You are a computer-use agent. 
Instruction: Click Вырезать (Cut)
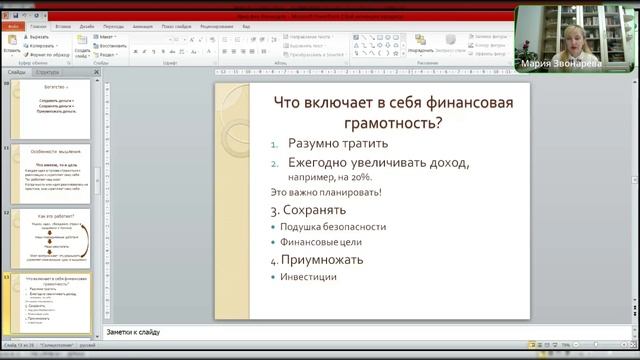pyautogui.click(x=36, y=37)
